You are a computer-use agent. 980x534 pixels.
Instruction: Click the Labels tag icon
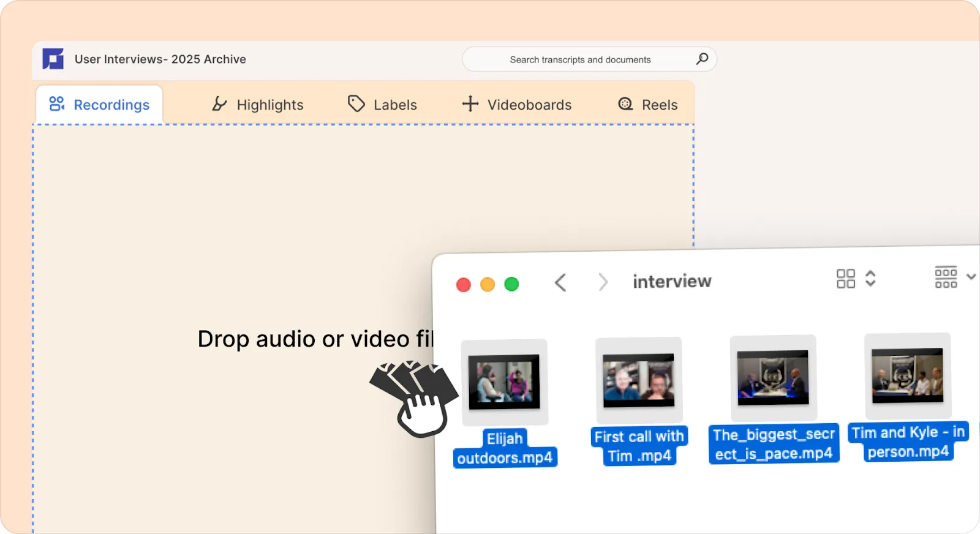coord(356,103)
